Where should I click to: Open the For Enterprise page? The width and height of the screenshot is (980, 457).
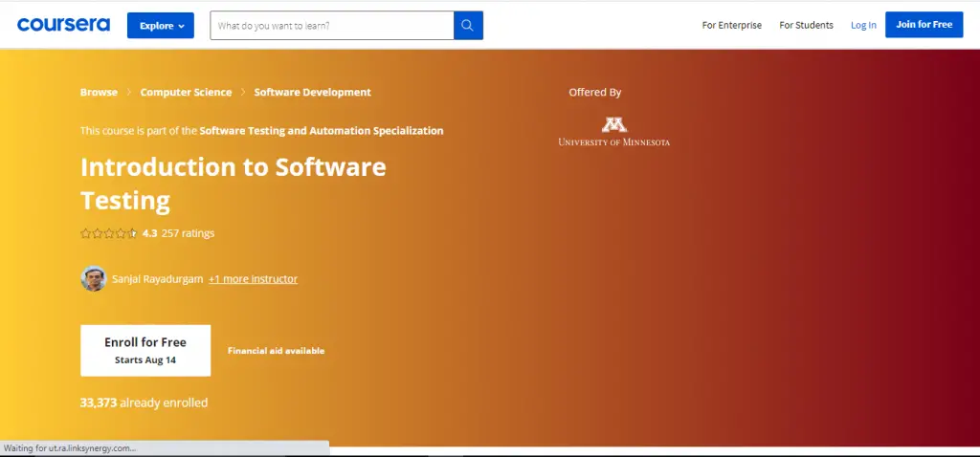tap(731, 26)
